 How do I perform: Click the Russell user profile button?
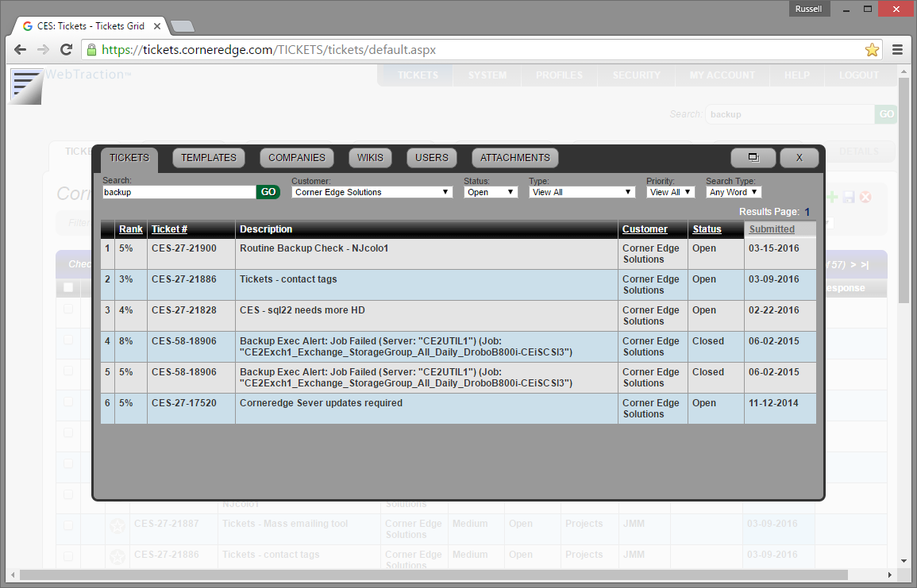tap(809, 9)
